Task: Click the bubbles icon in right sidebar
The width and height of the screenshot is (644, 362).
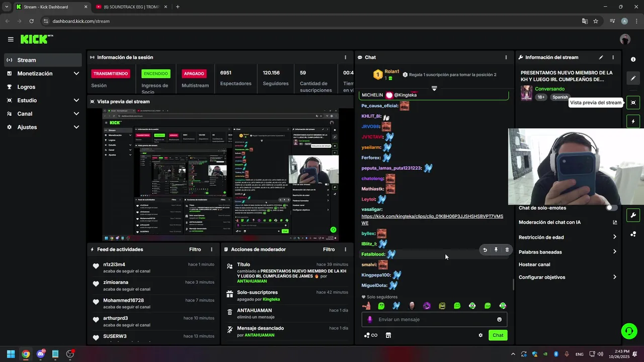Action: coord(633,234)
